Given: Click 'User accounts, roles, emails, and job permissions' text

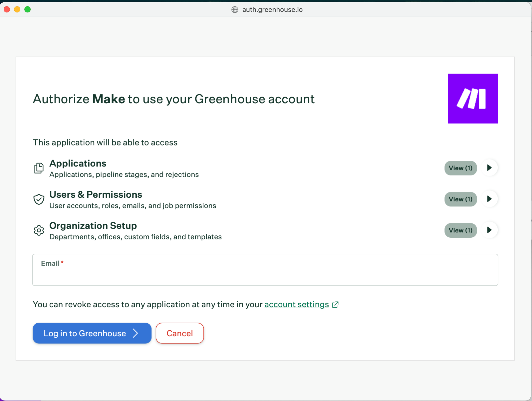Looking at the screenshot, I should click(133, 206).
